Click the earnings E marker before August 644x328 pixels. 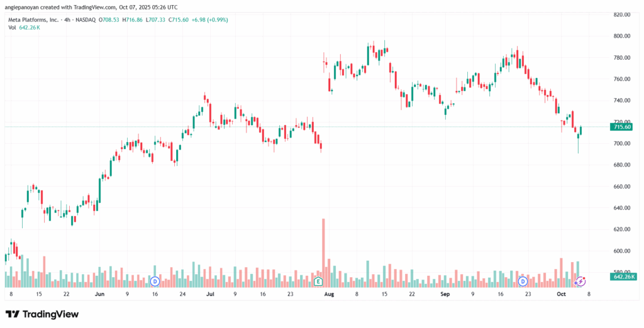coord(318,280)
